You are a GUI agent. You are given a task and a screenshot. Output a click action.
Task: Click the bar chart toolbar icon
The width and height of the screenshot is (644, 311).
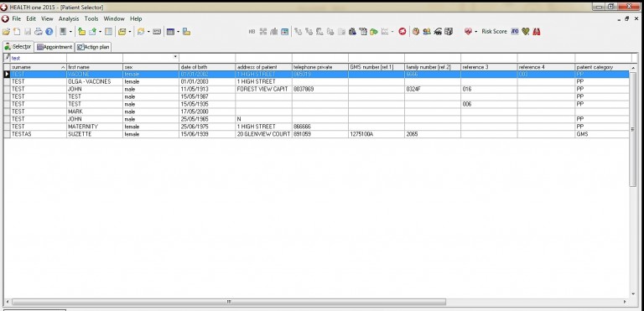274,32
